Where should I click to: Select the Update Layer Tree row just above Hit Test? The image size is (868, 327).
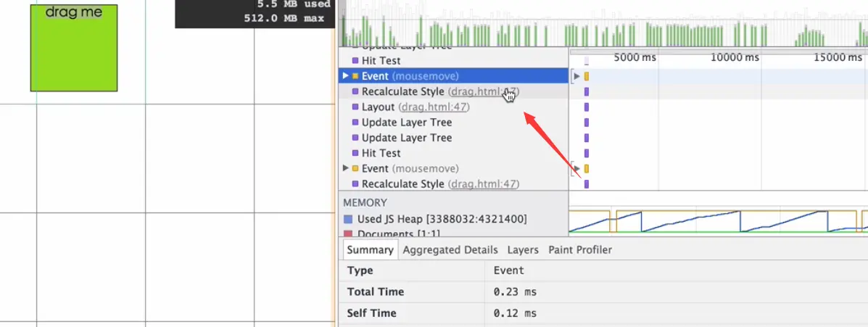[453, 138]
